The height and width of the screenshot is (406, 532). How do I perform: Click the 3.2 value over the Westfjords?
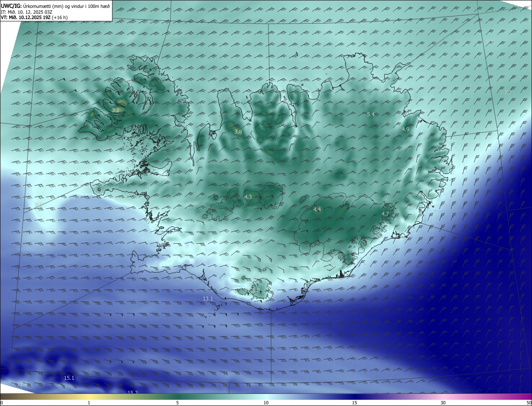[x=116, y=110]
